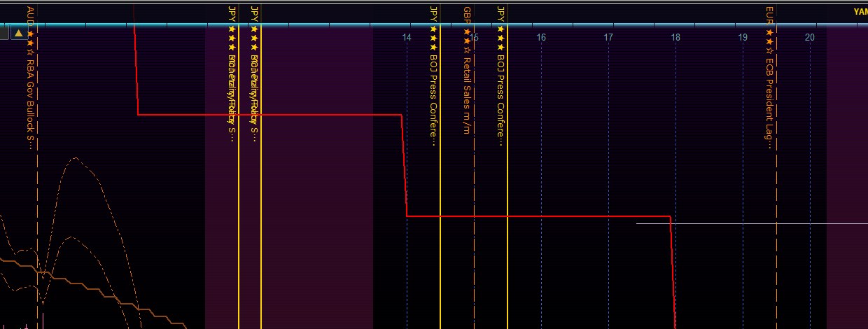This screenshot has width=868, height=329.
Task: Click the hour 20 time axis label
Action: (810, 37)
